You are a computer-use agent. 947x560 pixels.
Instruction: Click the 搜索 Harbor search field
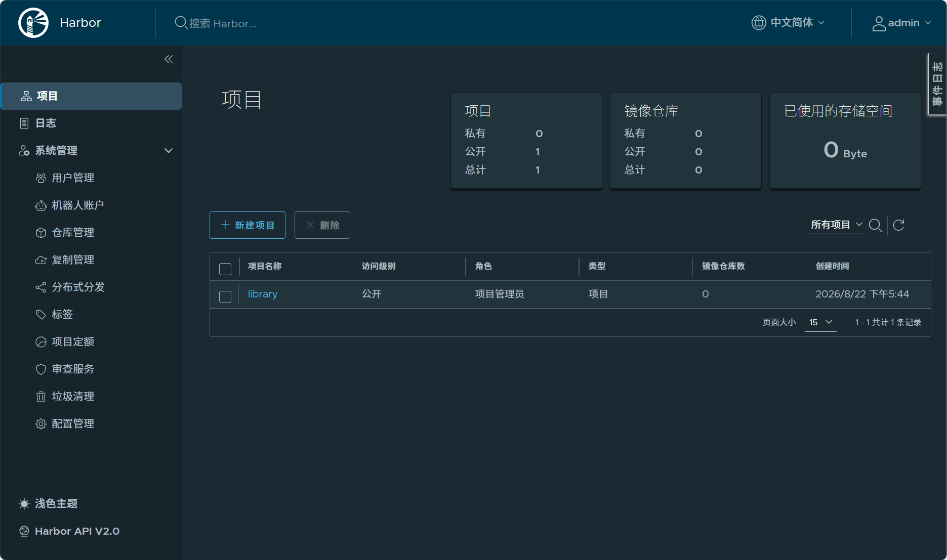coord(223,23)
